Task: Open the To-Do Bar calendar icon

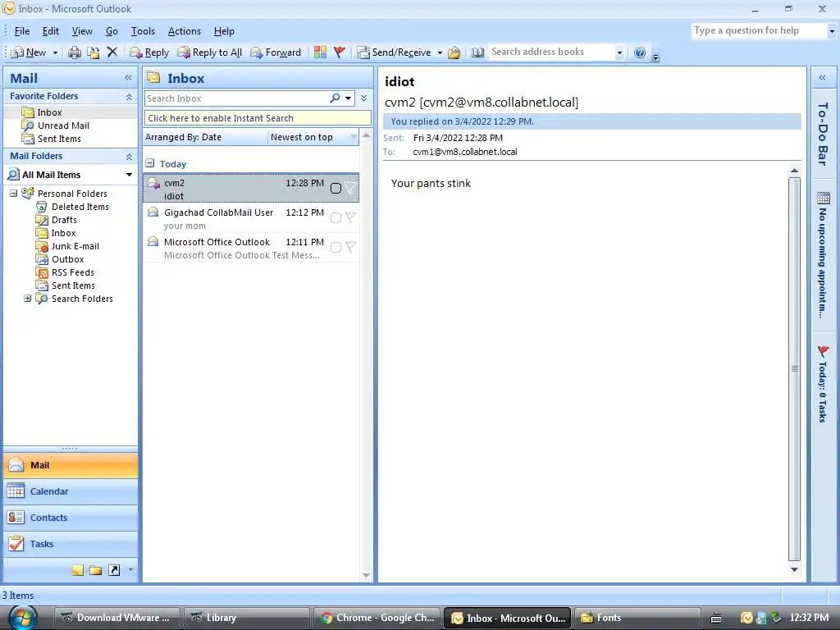Action: pos(824,199)
